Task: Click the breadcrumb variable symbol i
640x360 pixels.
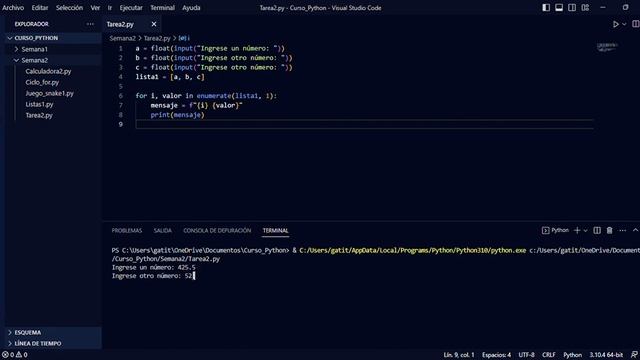Action: (x=184, y=38)
